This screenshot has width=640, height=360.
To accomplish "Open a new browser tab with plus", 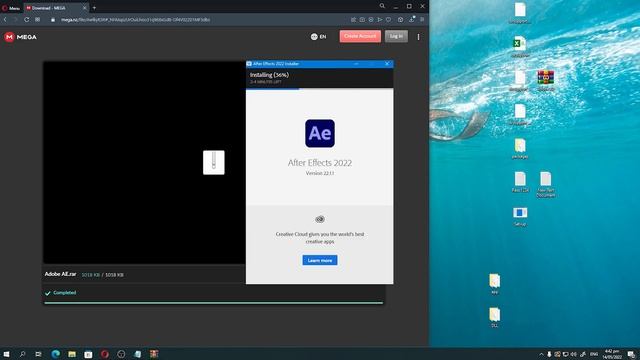I will pos(94,7).
